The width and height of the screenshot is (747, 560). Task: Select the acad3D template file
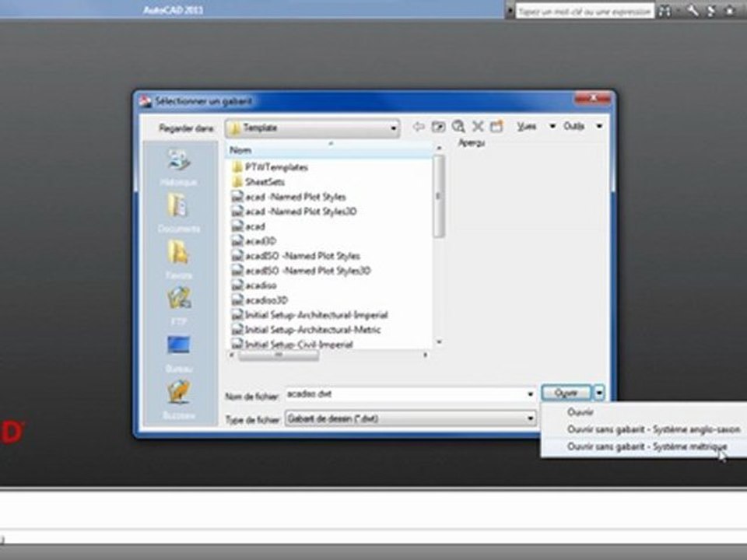click(254, 241)
